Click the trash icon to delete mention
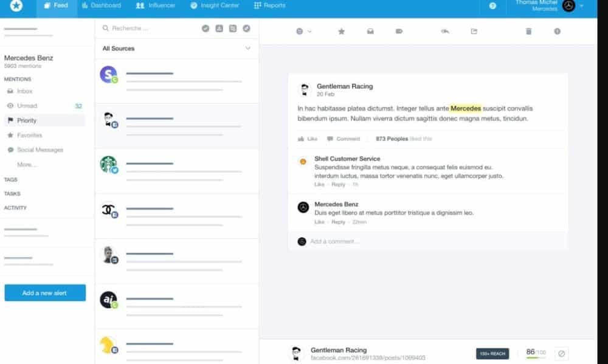Viewport: 608px width, 364px height. pos(528,32)
